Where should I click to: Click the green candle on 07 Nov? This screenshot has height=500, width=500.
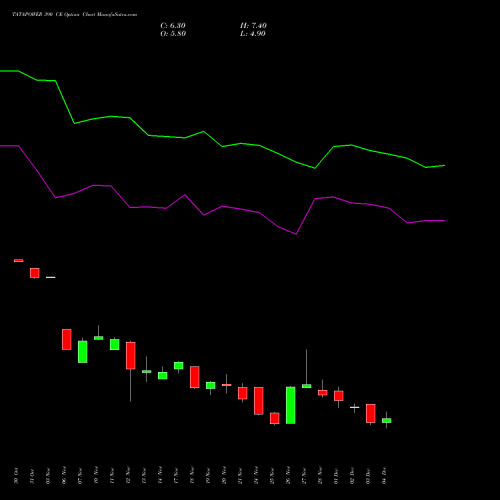coord(83,352)
